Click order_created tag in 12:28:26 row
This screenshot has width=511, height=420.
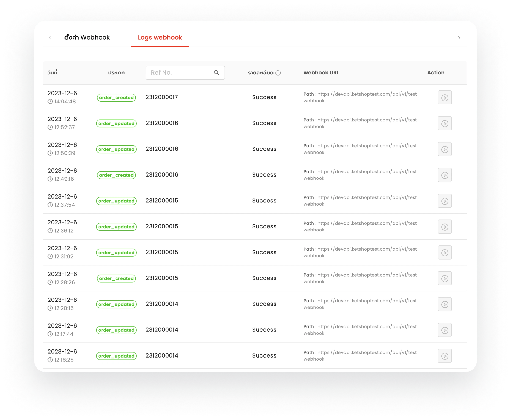click(116, 278)
